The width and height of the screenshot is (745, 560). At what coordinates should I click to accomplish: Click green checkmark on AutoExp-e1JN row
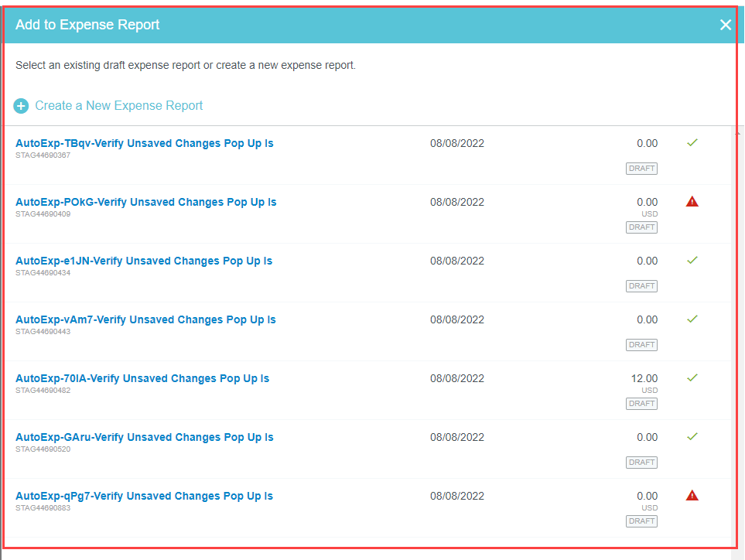[692, 261]
